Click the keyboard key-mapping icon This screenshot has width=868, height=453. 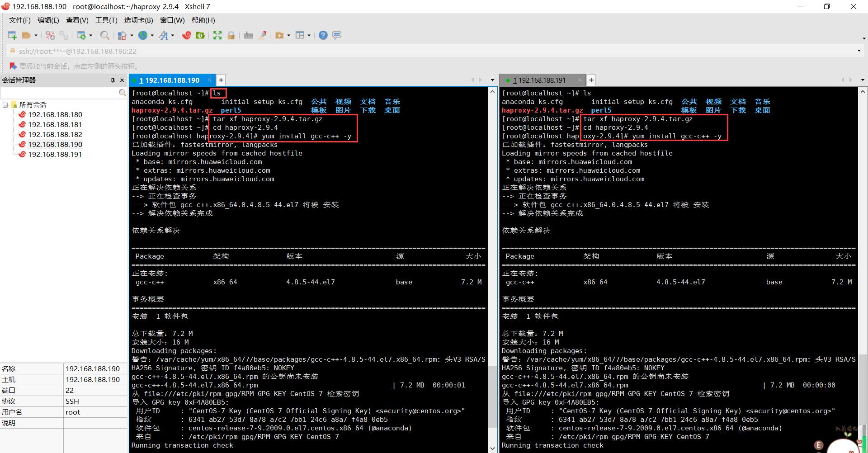pyautogui.click(x=248, y=35)
